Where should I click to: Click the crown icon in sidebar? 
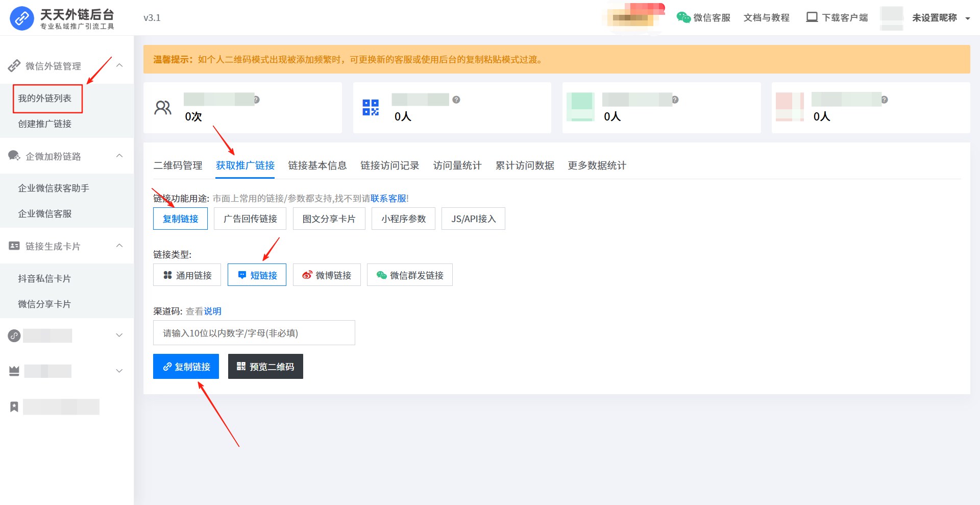(x=14, y=371)
